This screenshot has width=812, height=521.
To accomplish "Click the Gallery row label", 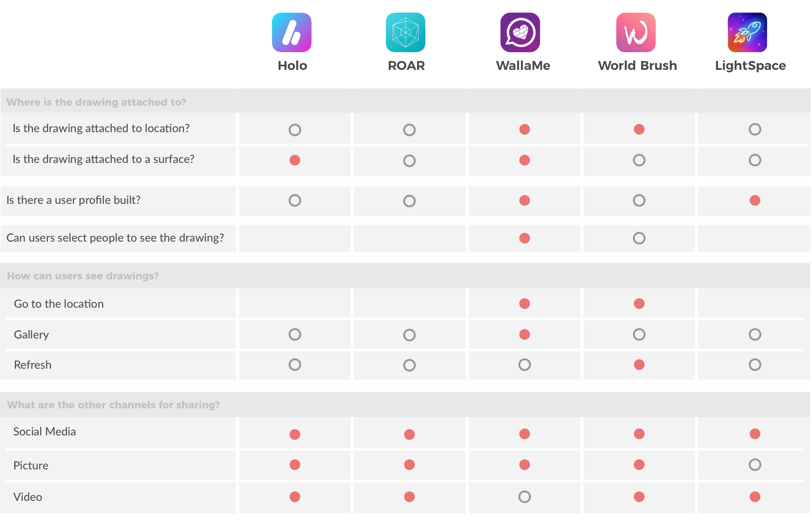I will [31, 334].
